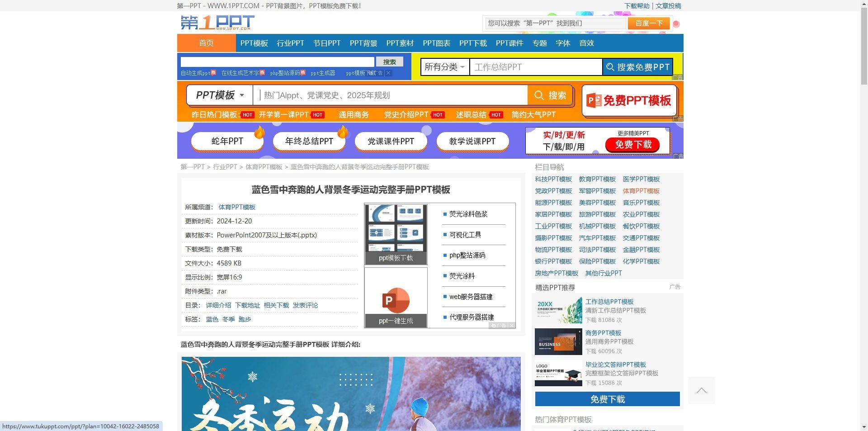Close the ad with the × icon
The height and width of the screenshot is (431, 868).
(x=511, y=326)
